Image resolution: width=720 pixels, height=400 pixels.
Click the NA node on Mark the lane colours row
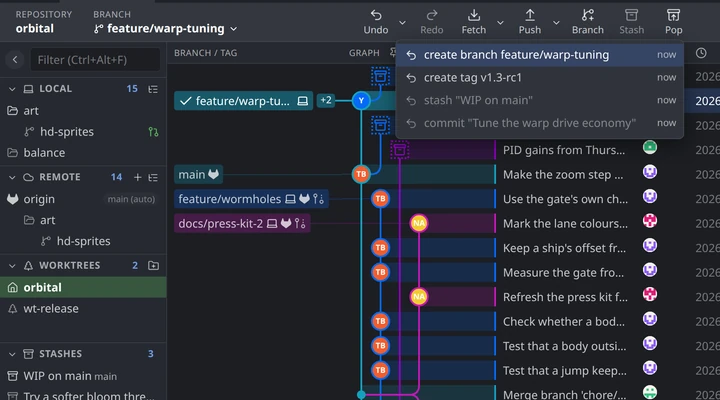419,223
